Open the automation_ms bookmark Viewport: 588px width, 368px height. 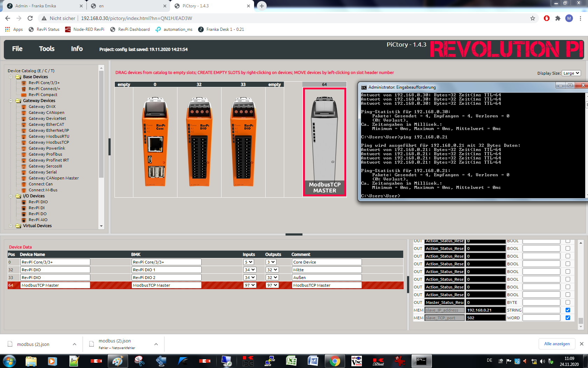coord(174,29)
